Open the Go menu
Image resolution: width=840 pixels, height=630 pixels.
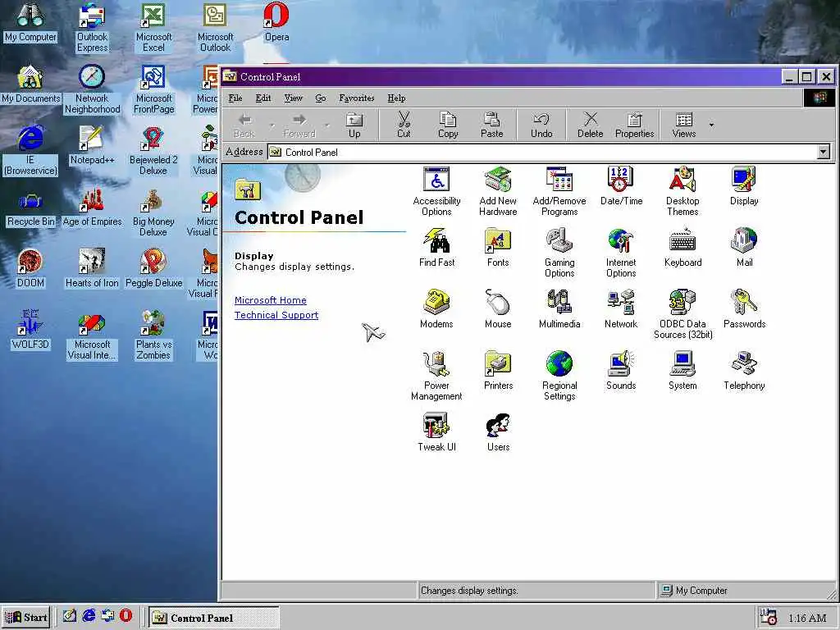pos(321,98)
